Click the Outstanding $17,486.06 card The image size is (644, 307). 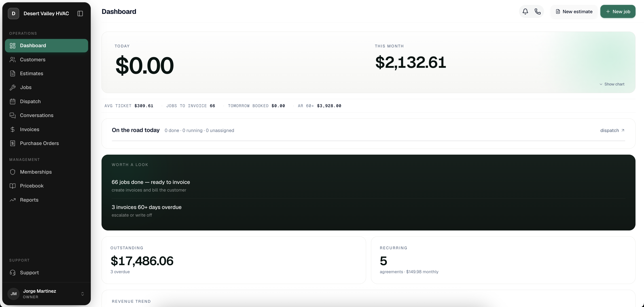coord(234,260)
